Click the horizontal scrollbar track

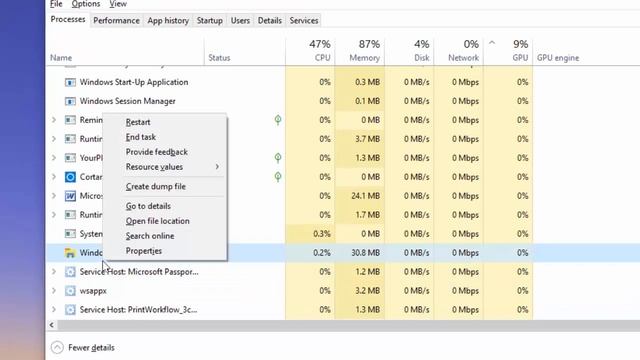[x=349, y=325]
